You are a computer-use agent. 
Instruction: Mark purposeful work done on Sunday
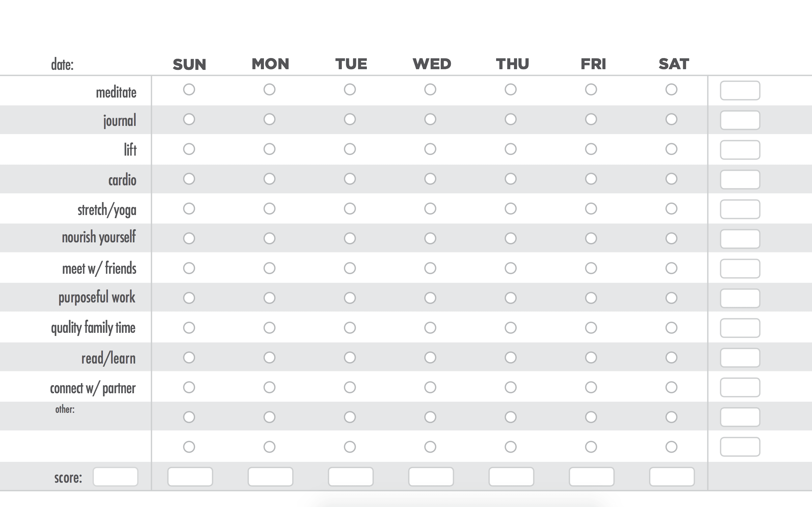pos(189,298)
